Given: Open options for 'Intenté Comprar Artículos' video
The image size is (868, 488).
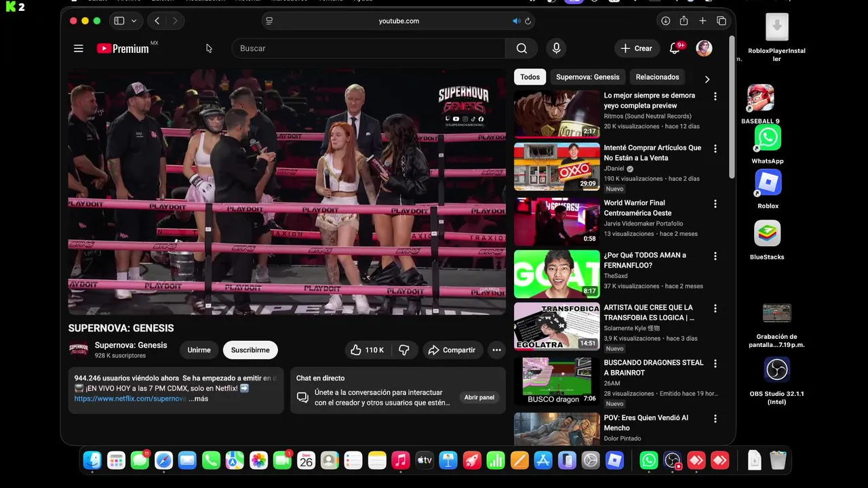Looking at the screenshot, I should click(715, 148).
